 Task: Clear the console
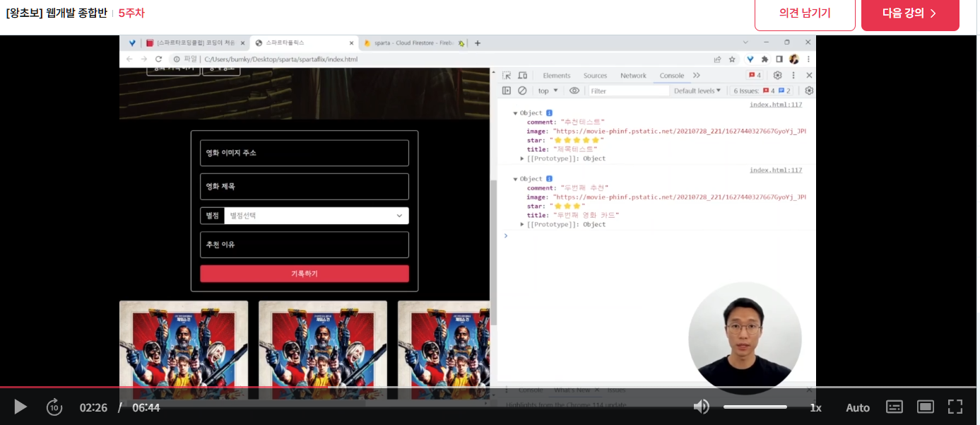pyautogui.click(x=522, y=91)
